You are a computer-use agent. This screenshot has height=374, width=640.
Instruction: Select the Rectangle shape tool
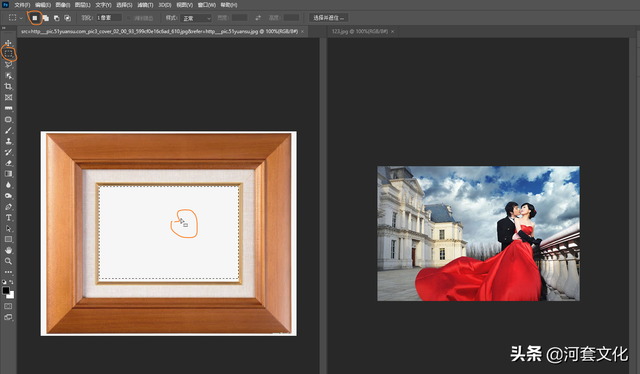point(8,240)
